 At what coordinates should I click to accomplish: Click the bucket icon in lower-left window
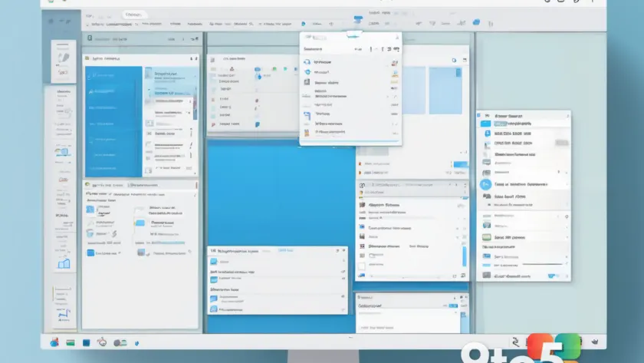tap(90, 233)
